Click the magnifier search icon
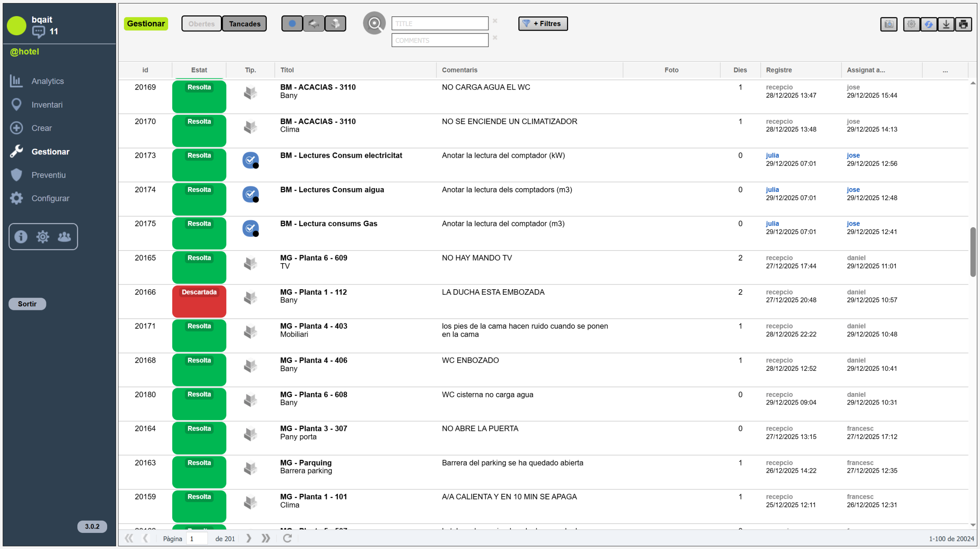Image resolution: width=980 pixels, height=549 pixels. tap(374, 23)
